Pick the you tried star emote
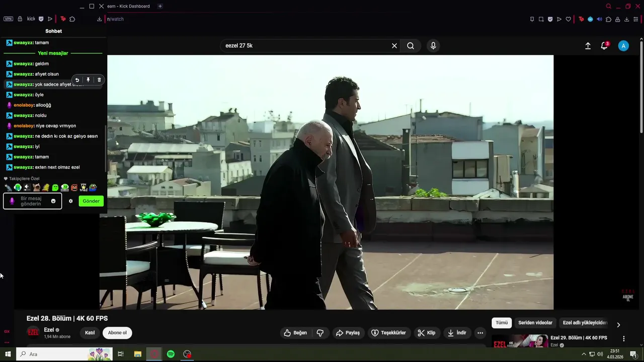Viewport: 644px width, 362px height. click(x=84, y=188)
